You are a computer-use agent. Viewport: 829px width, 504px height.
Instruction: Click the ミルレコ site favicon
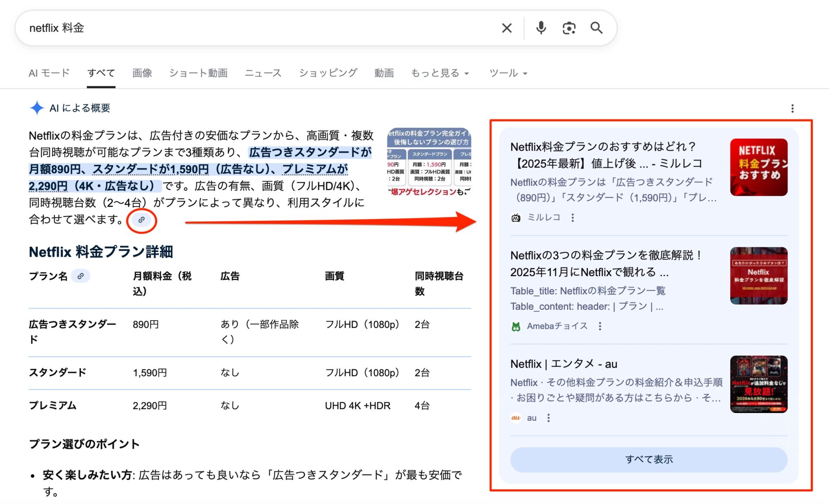(515, 217)
